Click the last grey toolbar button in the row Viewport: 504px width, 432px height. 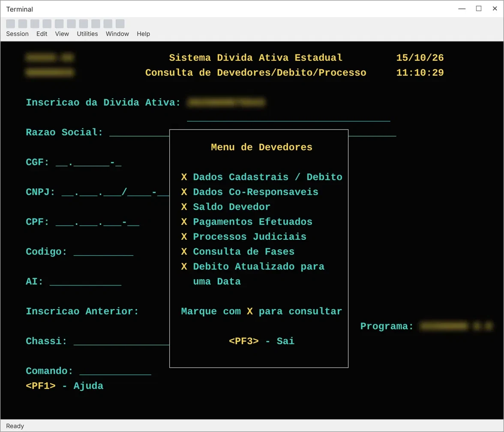click(x=120, y=24)
